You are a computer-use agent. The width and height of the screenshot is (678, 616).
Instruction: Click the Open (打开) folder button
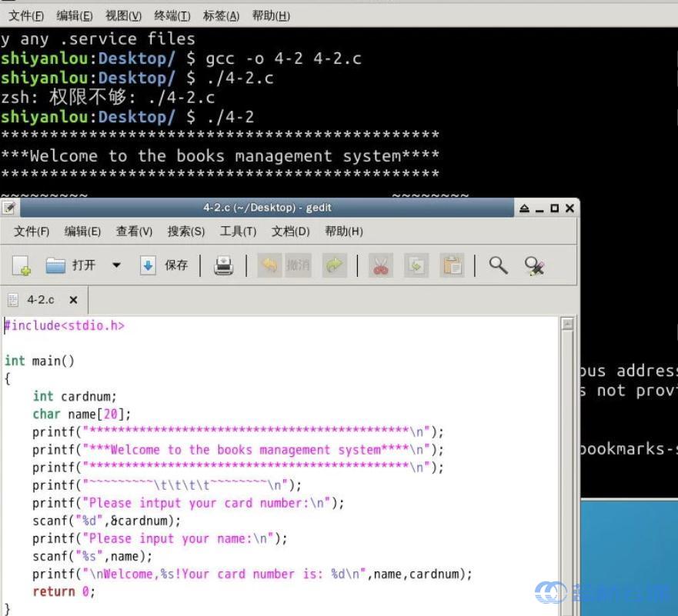click(71, 265)
